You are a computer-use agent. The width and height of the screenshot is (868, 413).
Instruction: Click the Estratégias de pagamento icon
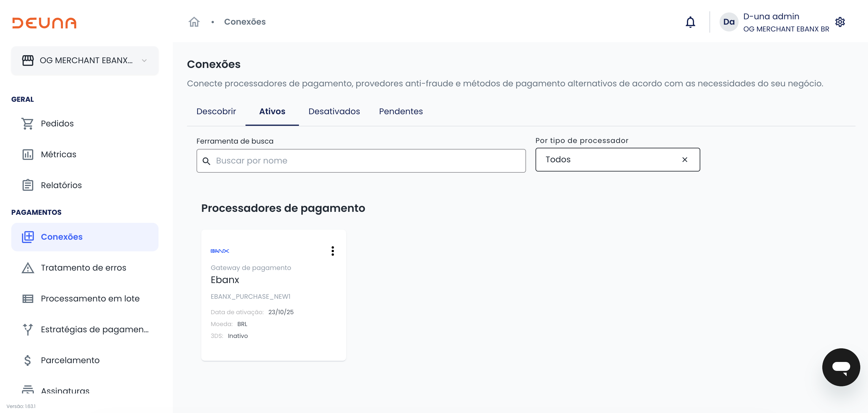coord(28,329)
